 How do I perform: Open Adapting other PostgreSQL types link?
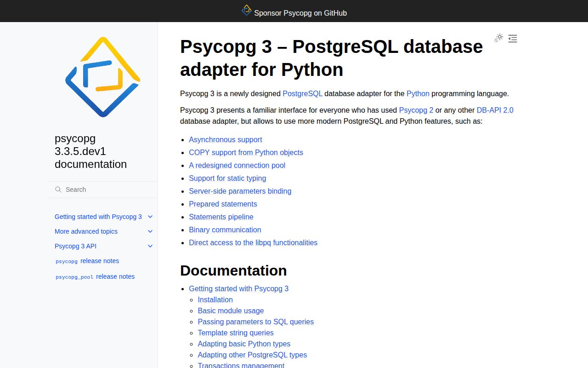pyautogui.click(x=252, y=355)
